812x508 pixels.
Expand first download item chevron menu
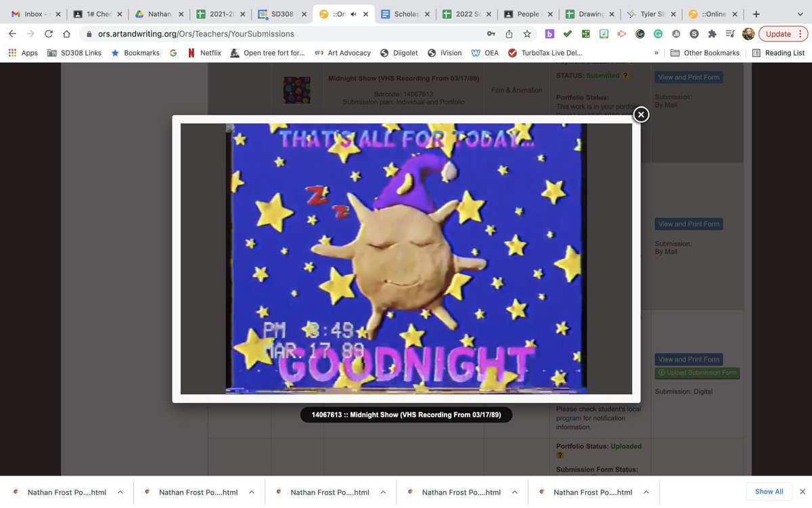[x=120, y=492]
